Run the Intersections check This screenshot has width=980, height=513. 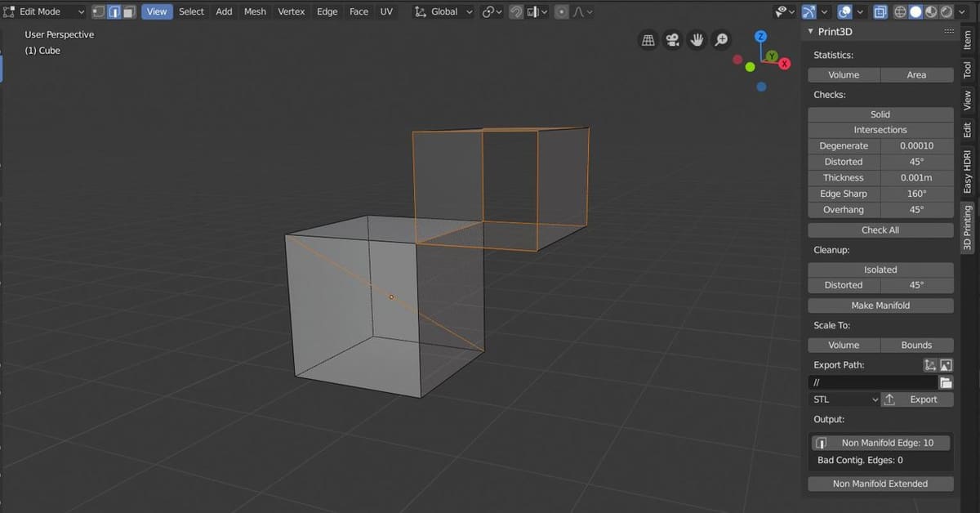point(880,130)
